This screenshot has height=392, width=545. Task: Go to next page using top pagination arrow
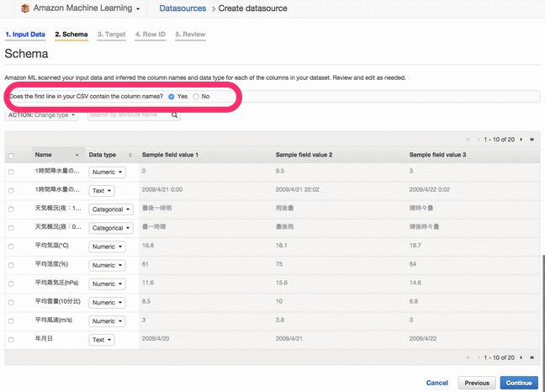(x=521, y=140)
